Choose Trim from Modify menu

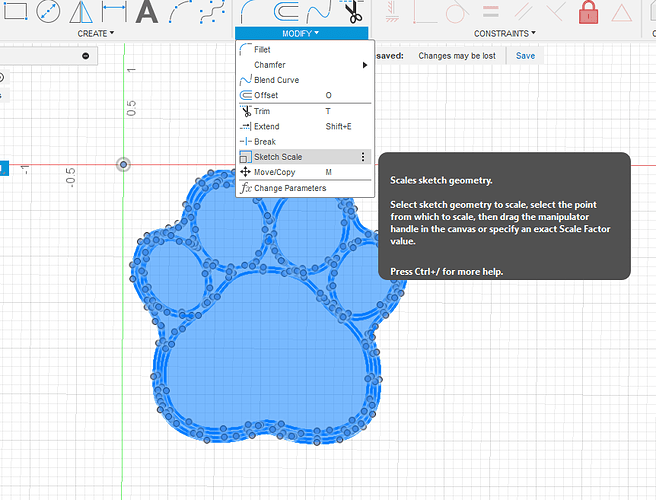point(305,111)
